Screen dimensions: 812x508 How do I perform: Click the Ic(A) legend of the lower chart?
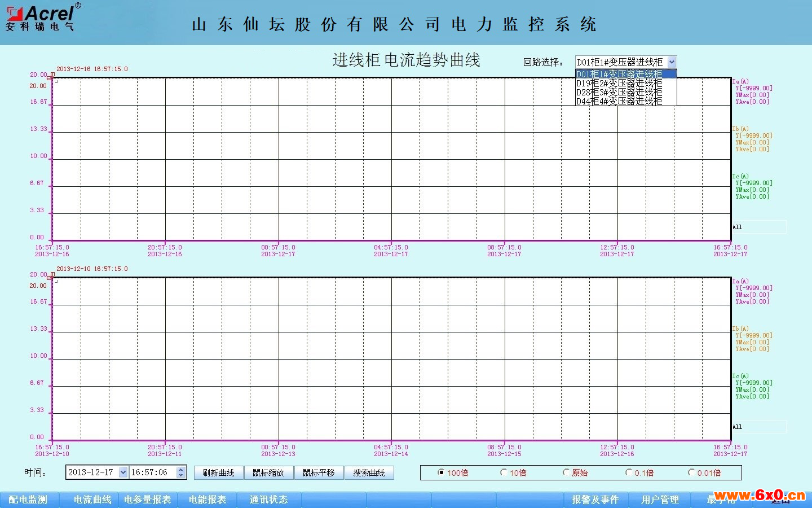[740, 376]
